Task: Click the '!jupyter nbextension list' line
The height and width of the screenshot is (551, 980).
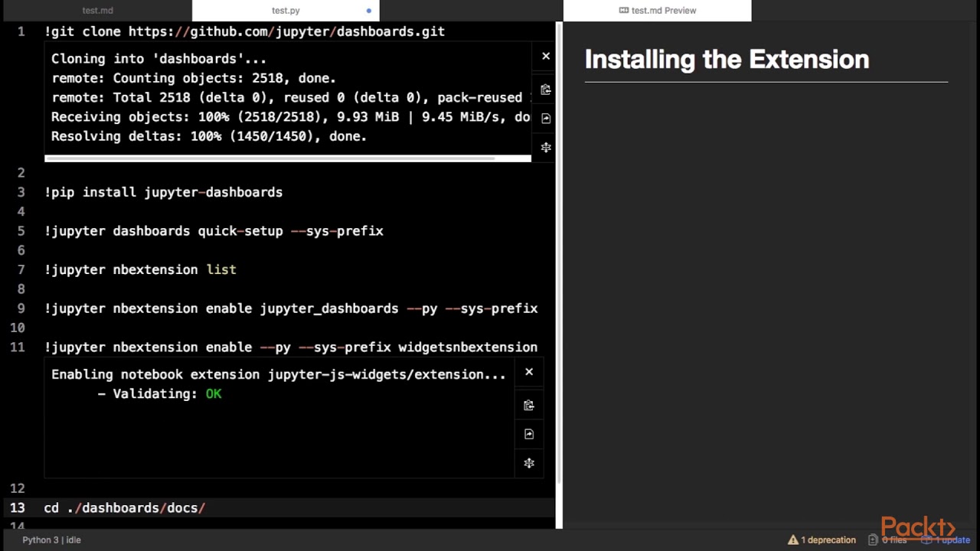Action: click(x=140, y=269)
